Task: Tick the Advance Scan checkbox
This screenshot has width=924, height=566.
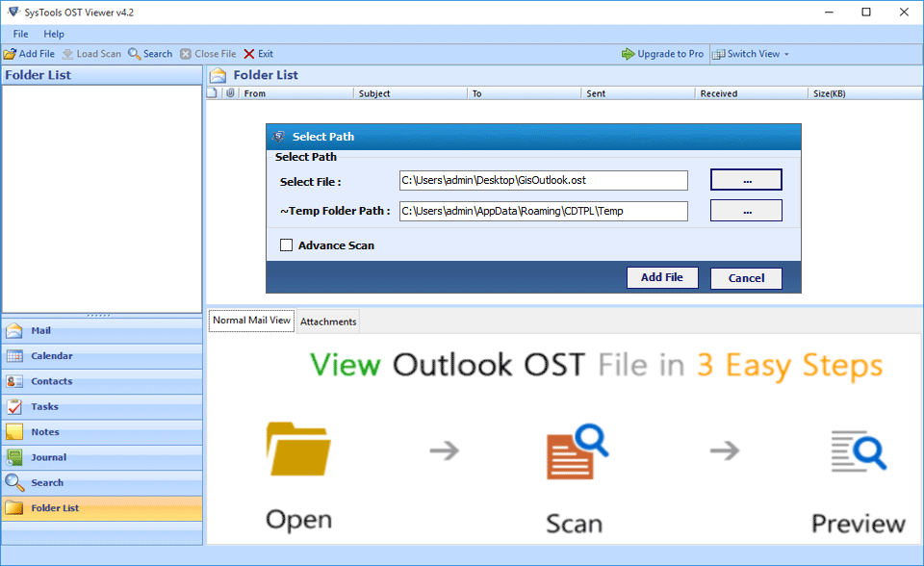Action: 287,245
